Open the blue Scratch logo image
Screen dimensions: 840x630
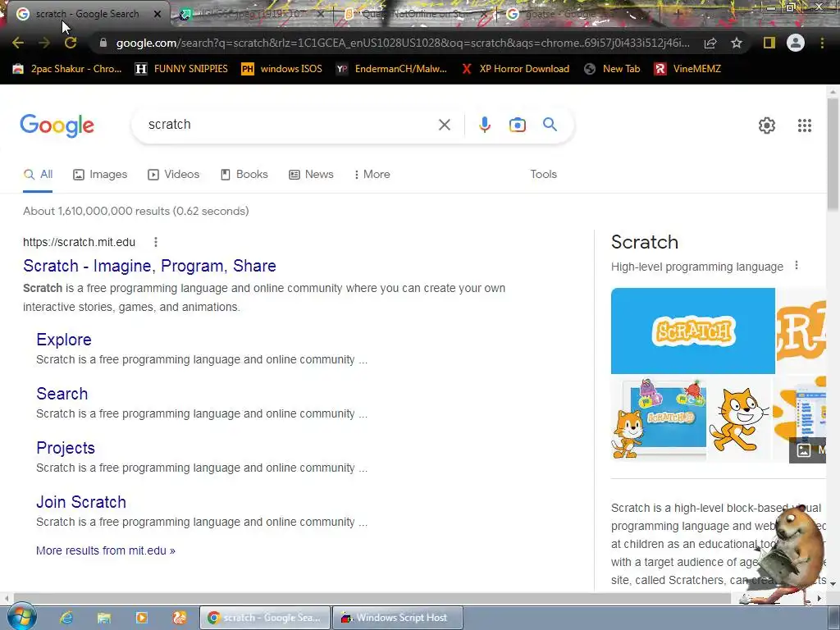click(x=692, y=331)
